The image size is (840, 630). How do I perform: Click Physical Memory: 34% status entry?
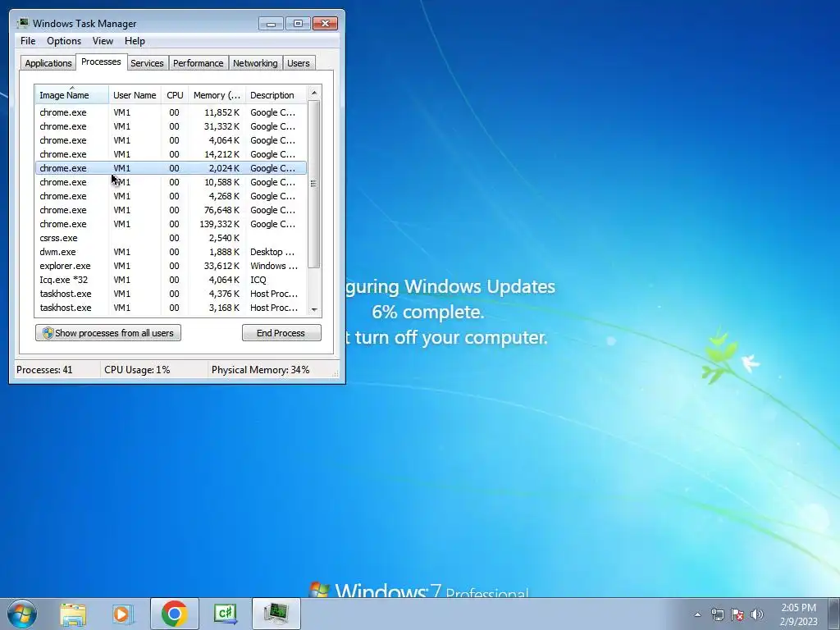click(260, 370)
